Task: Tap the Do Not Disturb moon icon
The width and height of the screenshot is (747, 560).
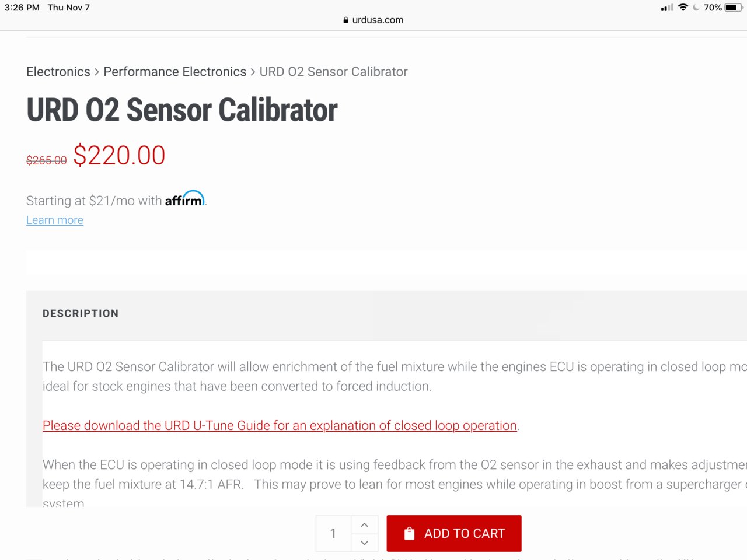Action: (x=696, y=8)
